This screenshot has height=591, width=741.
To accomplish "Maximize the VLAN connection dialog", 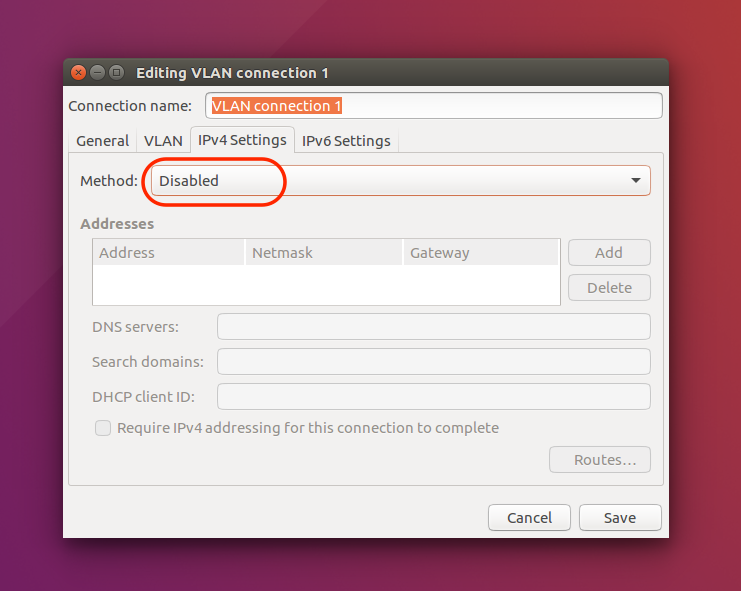I will [x=116, y=73].
